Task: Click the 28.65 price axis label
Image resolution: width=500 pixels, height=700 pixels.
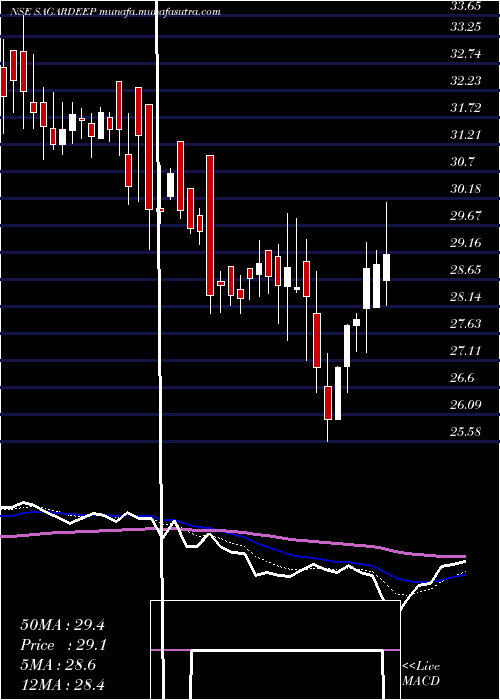Action: click(x=466, y=270)
